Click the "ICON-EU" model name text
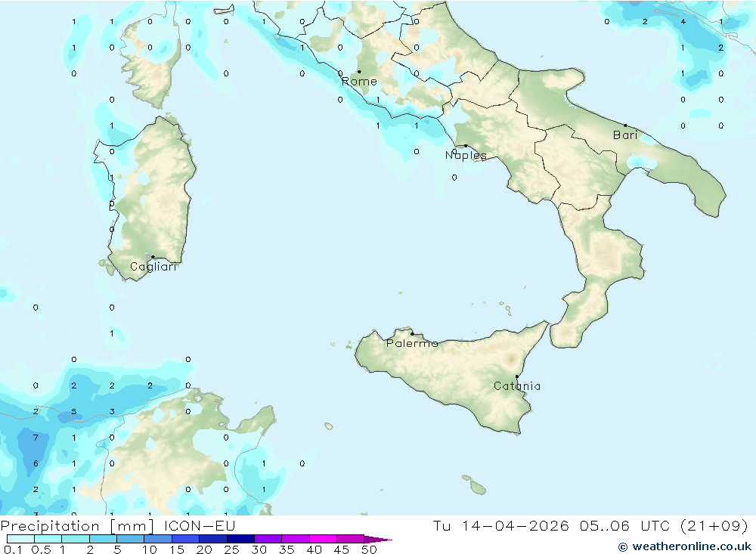This screenshot has width=756, height=554. 200,525
